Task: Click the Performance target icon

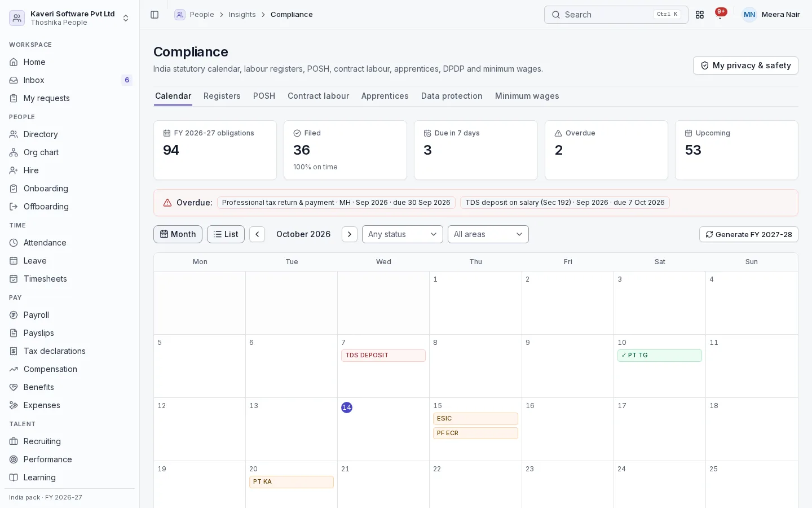Action: point(14,459)
